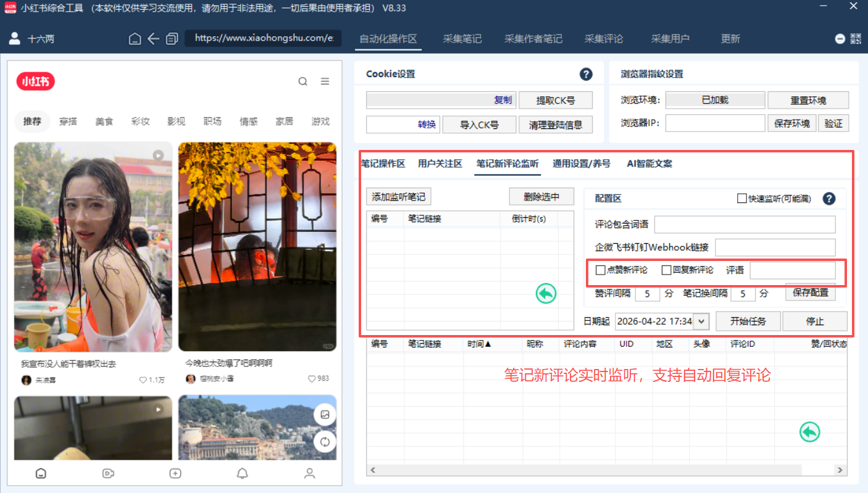Click the 重置环境 button
The image size is (868, 493).
tap(808, 101)
